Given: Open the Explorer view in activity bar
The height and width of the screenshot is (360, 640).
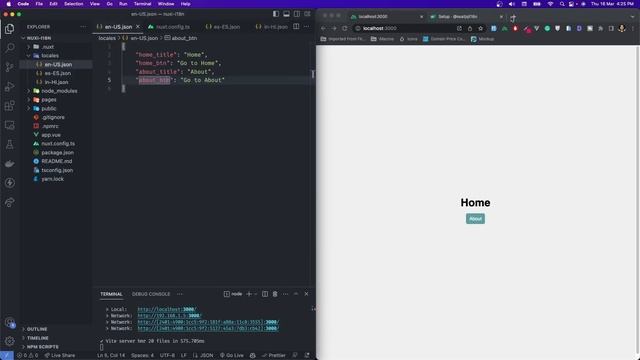Looking at the screenshot, I should (9, 29).
